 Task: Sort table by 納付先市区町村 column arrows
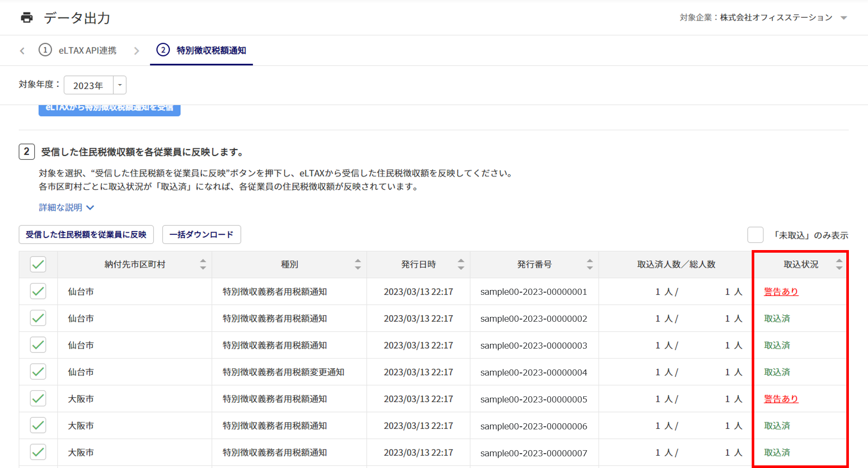[203, 264]
